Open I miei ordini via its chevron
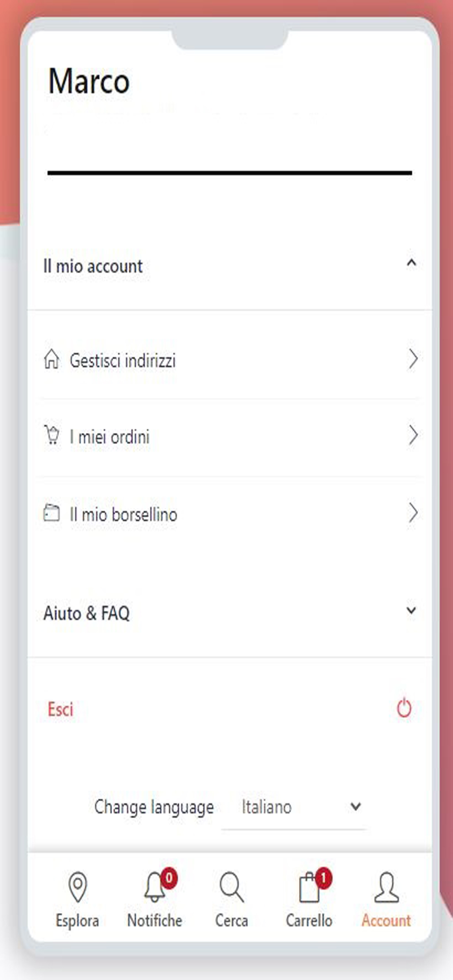The width and height of the screenshot is (453, 980). tap(413, 435)
